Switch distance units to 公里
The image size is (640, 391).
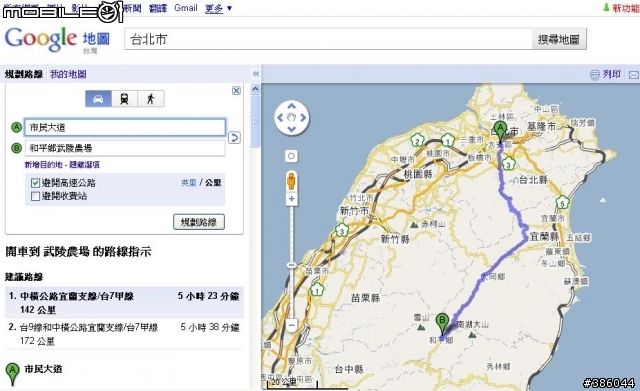coord(213,182)
